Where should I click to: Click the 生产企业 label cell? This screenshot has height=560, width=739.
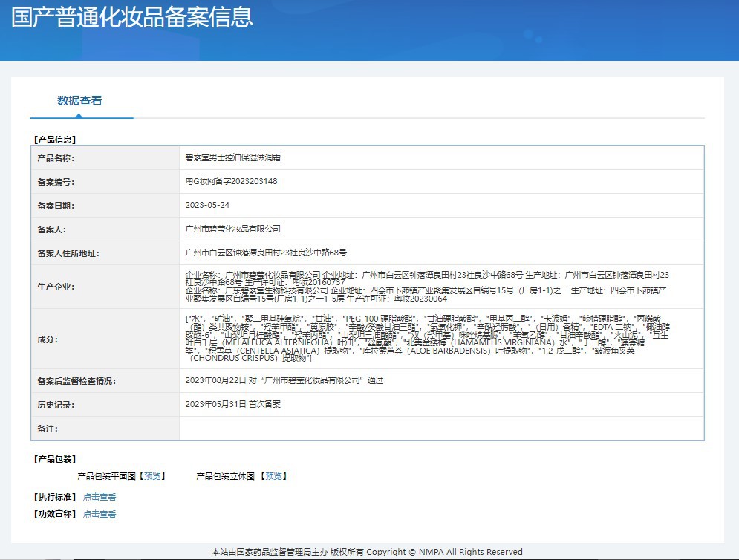pyautogui.click(x=105, y=287)
